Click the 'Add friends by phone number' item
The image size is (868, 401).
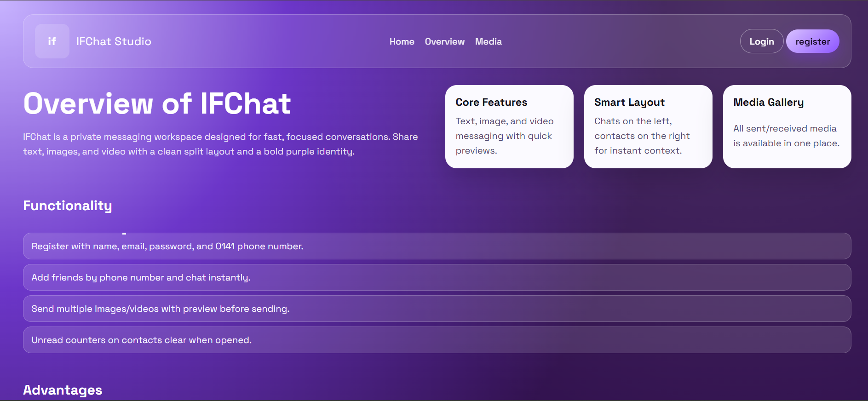point(141,277)
